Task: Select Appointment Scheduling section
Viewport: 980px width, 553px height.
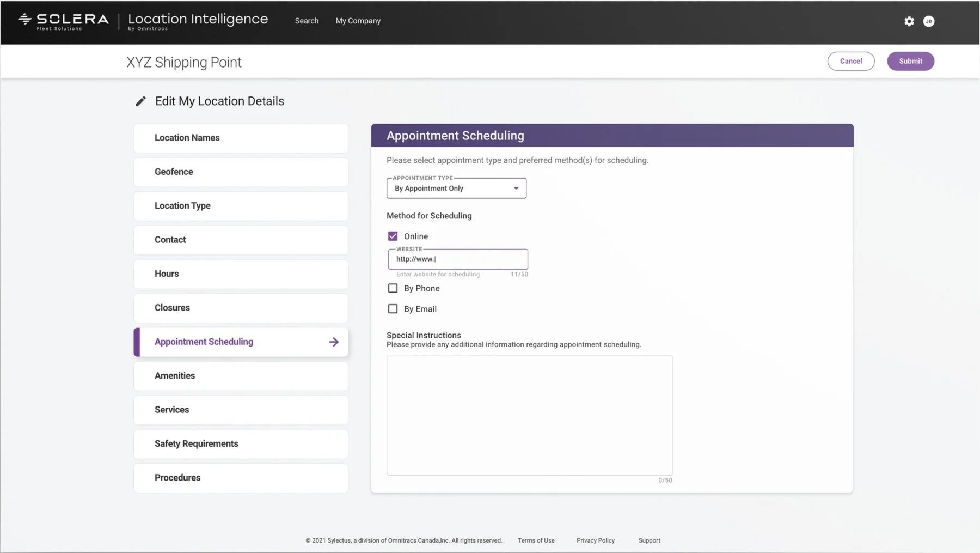Action: [x=241, y=342]
